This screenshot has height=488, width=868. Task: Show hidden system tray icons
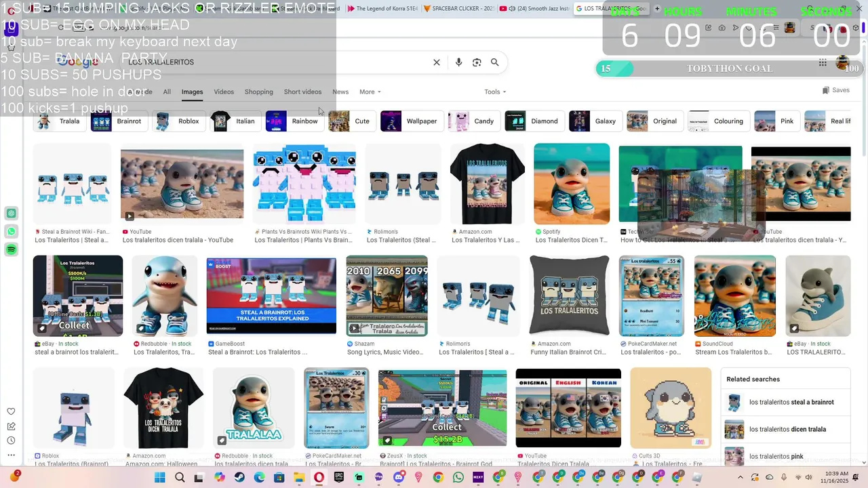click(741, 478)
